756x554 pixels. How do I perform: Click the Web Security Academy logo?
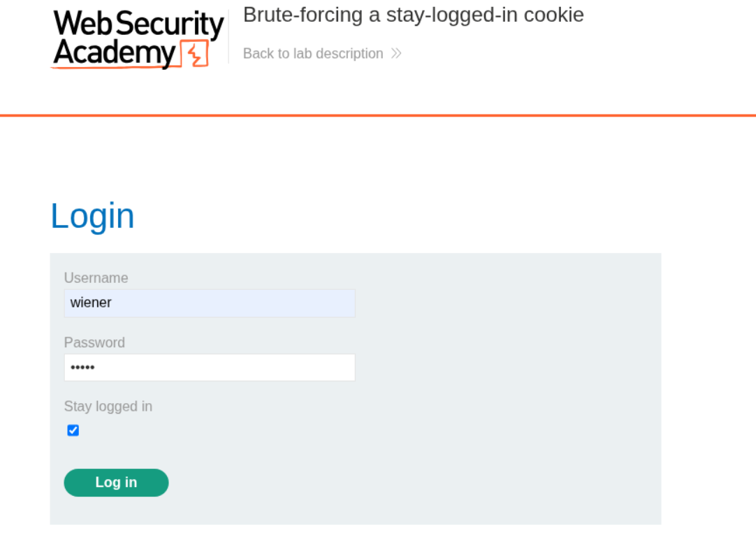pyautogui.click(x=138, y=39)
